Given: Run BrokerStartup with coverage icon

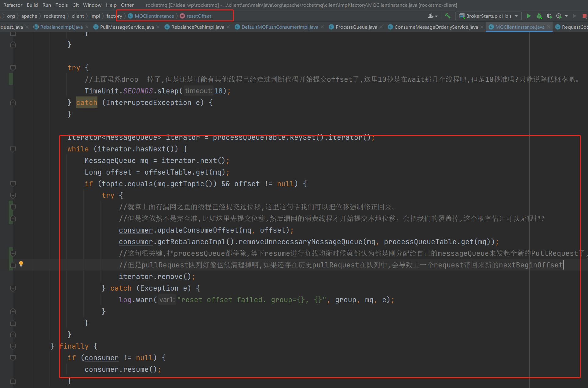Looking at the screenshot, I should click(549, 16).
